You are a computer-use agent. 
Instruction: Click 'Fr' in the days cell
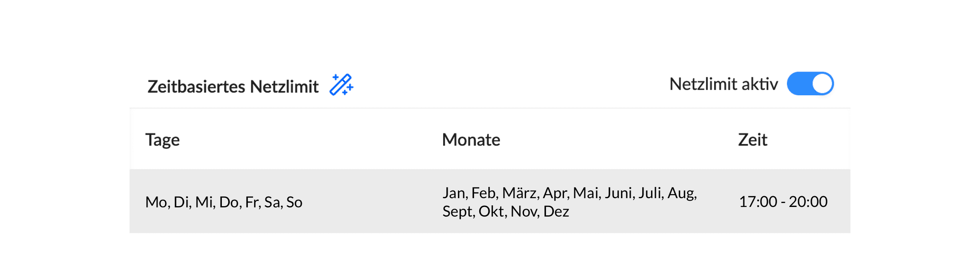(252, 203)
